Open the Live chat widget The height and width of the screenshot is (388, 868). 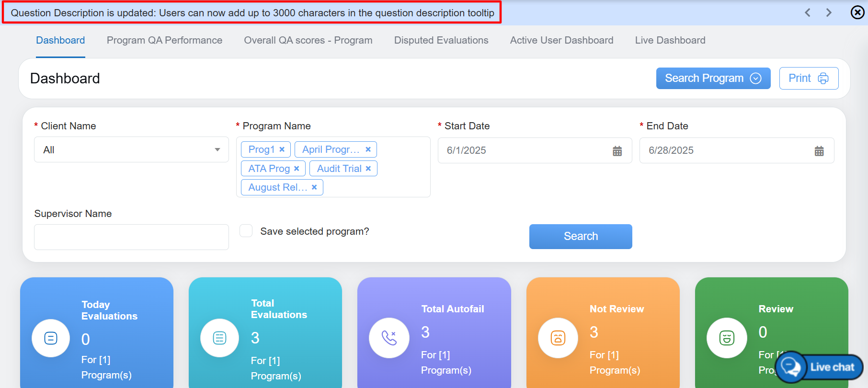[x=820, y=367]
